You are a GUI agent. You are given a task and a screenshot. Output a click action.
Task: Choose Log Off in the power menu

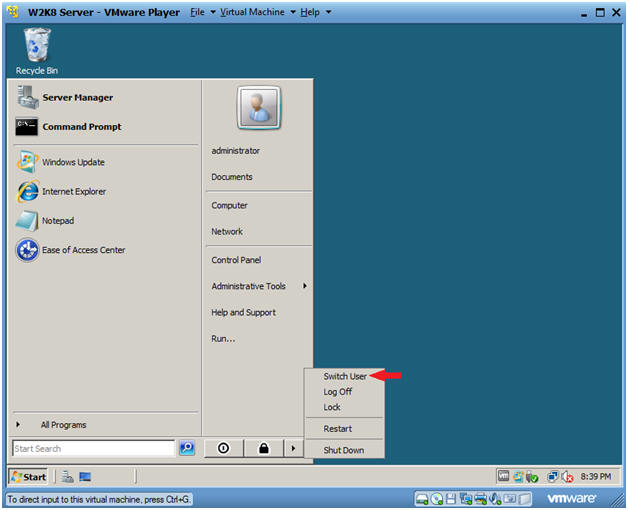pos(344,391)
